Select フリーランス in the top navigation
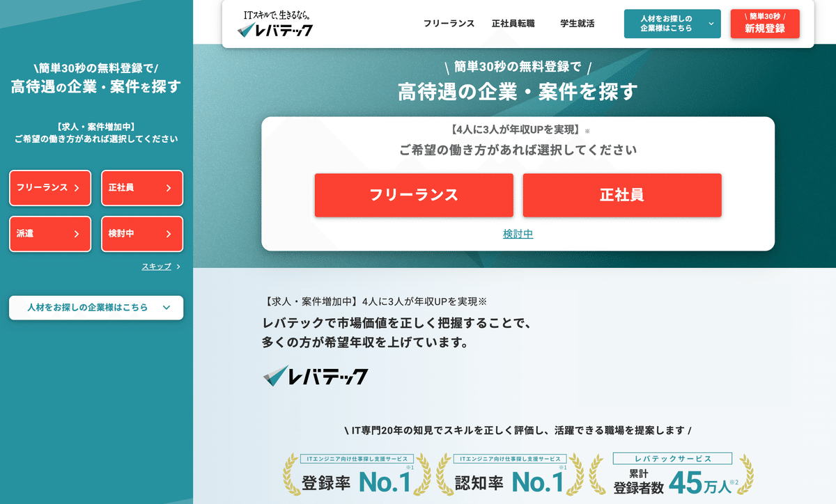This screenshot has width=836, height=504. (x=449, y=23)
